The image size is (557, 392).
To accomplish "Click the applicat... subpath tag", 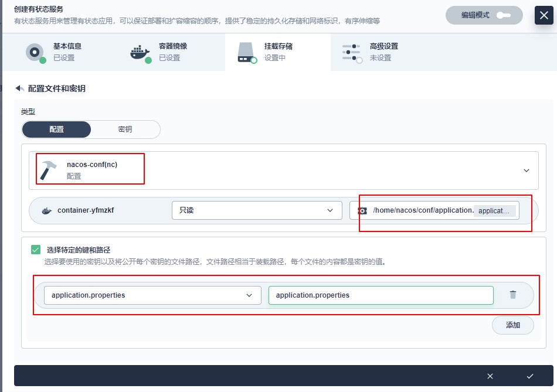I will pos(494,210).
